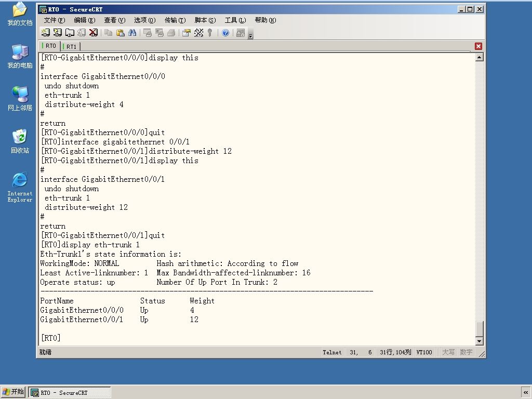Click the terminal scrollbar up arrow

point(479,57)
